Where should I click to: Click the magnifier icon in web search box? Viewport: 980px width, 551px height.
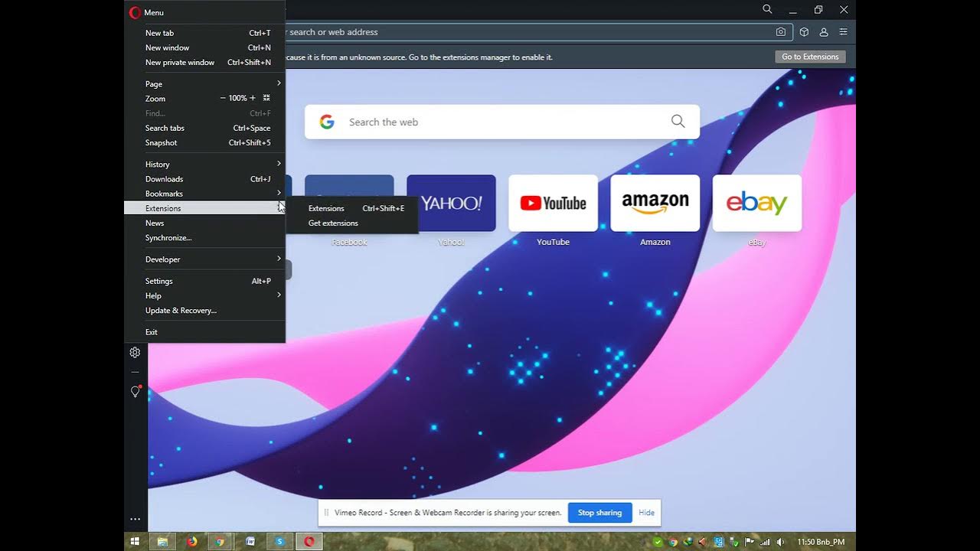(678, 121)
